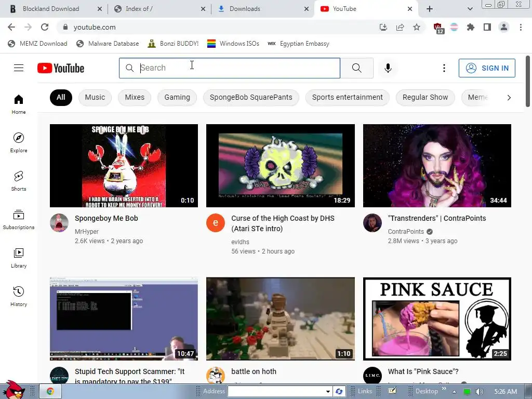Select the Music filter chip

coord(95,97)
